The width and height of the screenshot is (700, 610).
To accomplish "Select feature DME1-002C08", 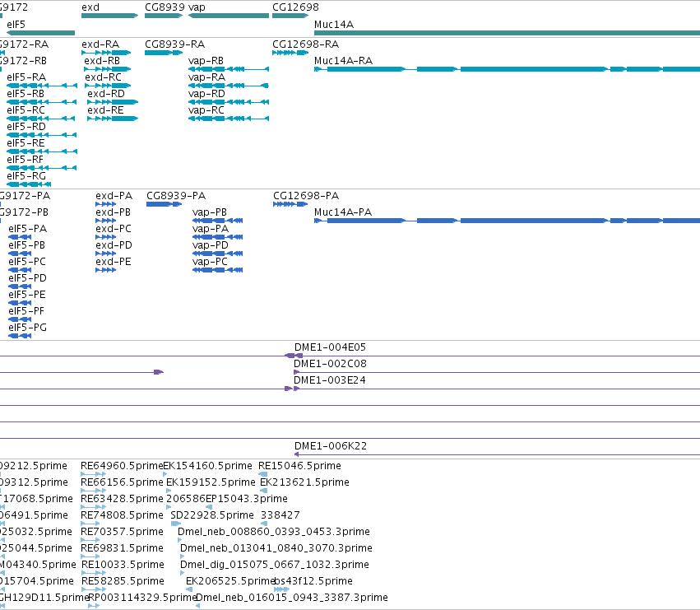I will point(330,364).
